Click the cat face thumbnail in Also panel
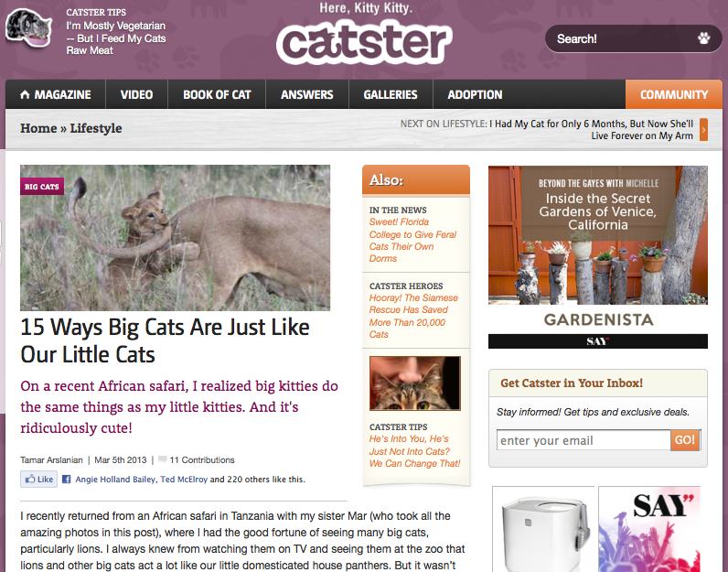 point(415,383)
